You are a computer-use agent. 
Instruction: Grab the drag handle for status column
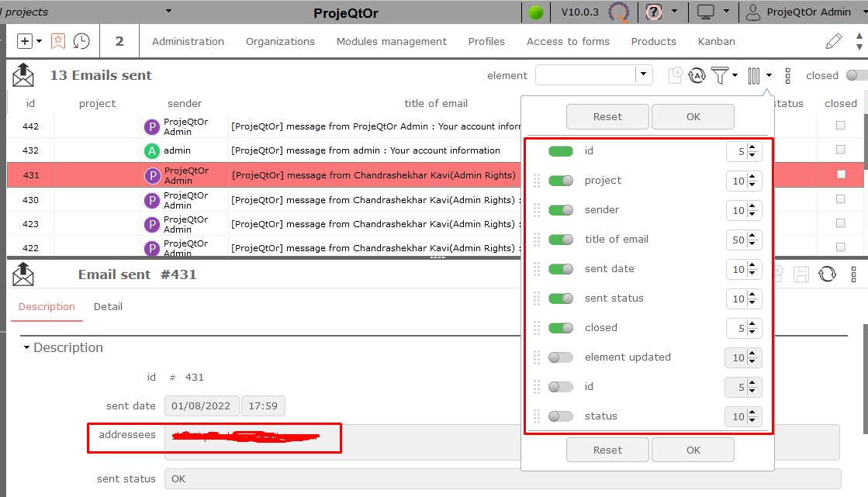(537, 416)
